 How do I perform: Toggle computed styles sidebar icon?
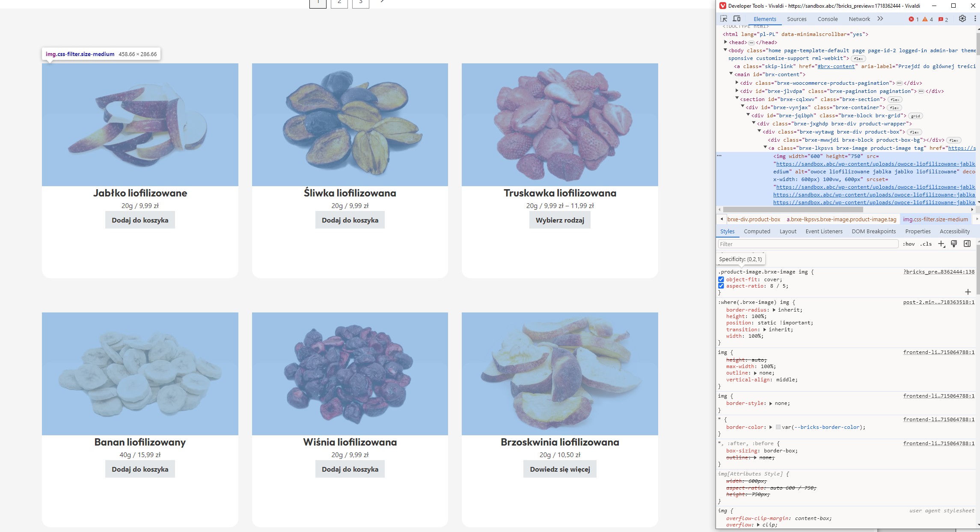(967, 244)
